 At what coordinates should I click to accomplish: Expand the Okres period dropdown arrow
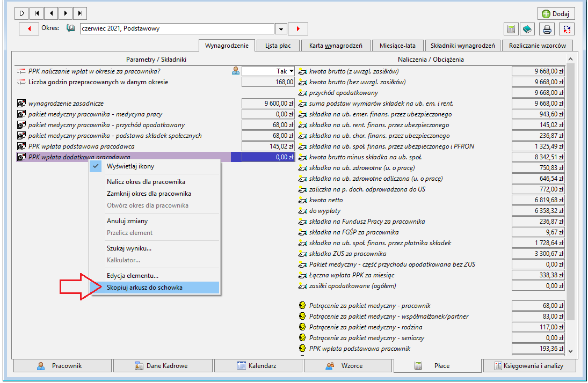[281, 29]
